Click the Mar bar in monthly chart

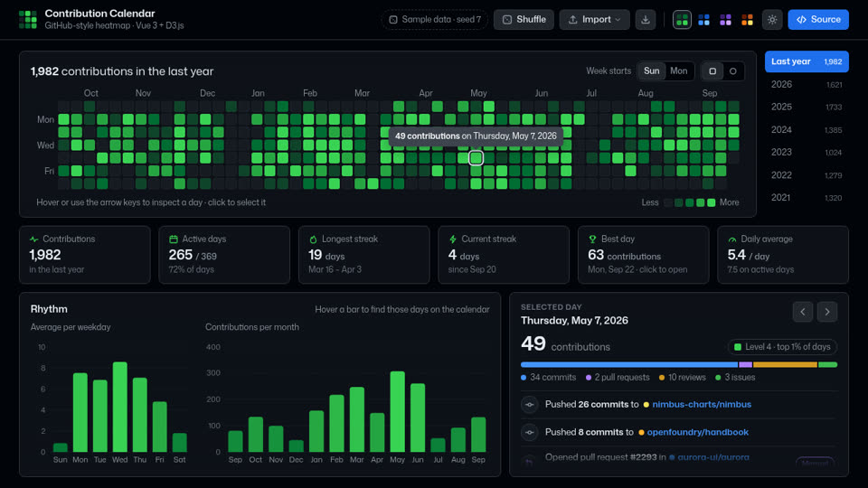tap(357, 419)
